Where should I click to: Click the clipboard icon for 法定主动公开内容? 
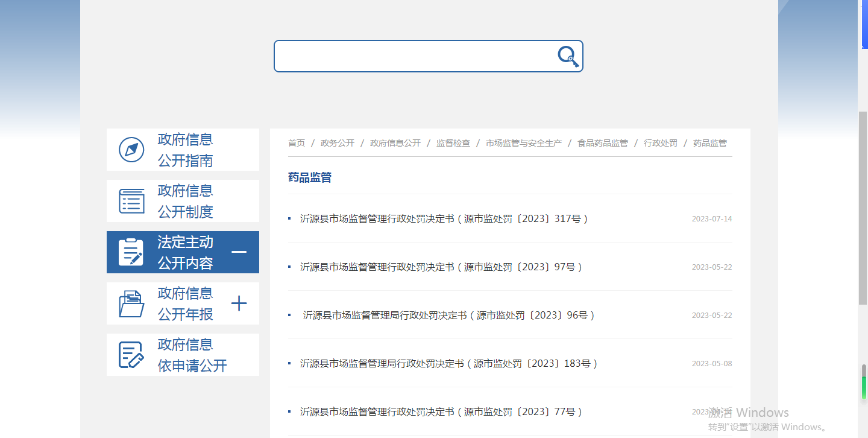131,252
